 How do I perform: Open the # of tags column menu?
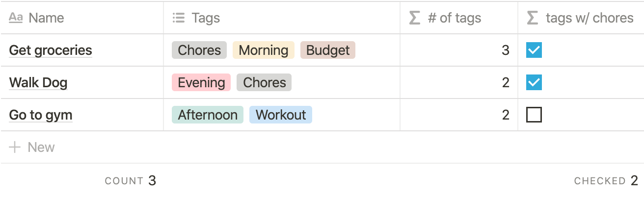click(x=459, y=18)
